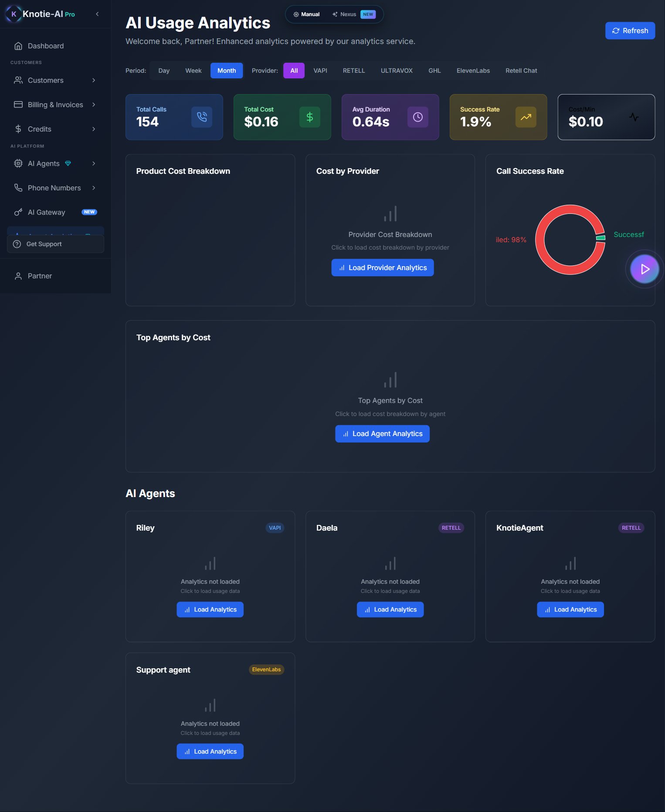Image resolution: width=665 pixels, height=812 pixels.
Task: Click the Dashboard home icon
Action: pos(18,46)
